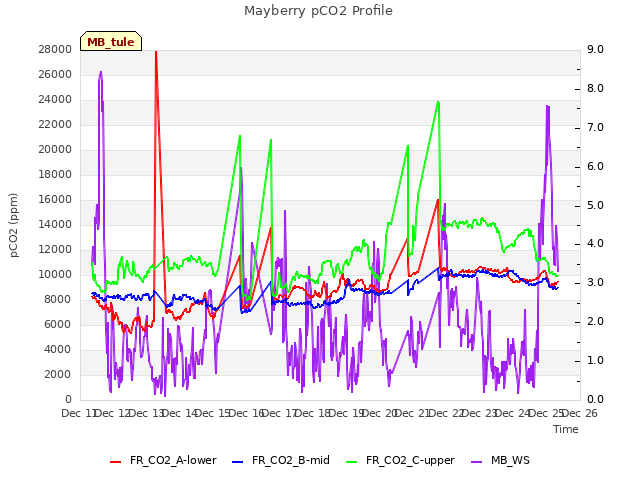The width and height of the screenshot is (640, 480).
Task: Select the FR_CO2_C-upper legend entry
Action: (400, 460)
